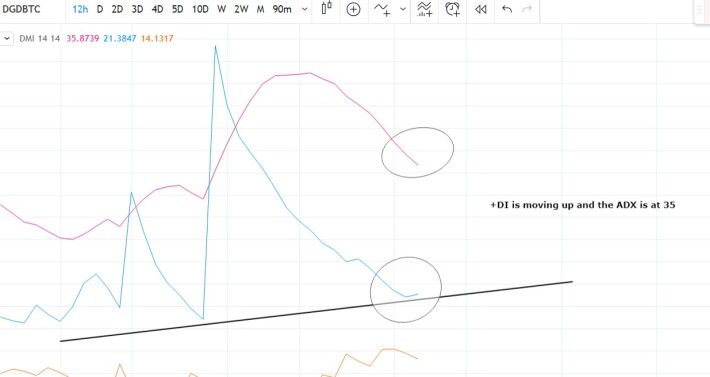Open the indicator templates icon
This screenshot has width=710, height=377.
(425, 9)
